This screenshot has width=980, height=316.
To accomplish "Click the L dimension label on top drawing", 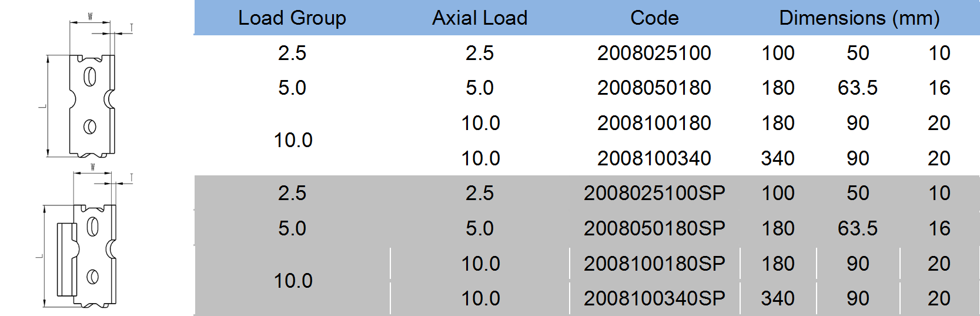I will pyautogui.click(x=42, y=107).
